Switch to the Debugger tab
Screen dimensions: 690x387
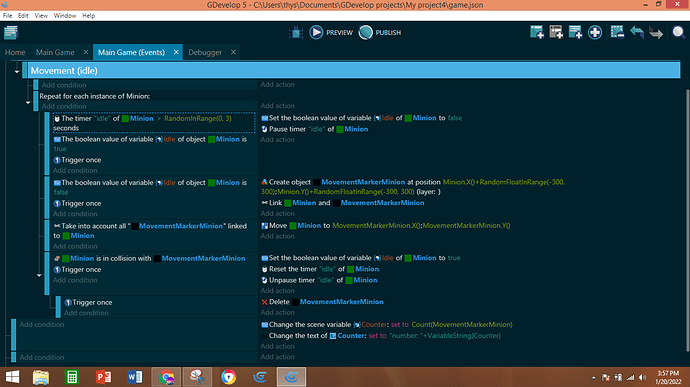[x=205, y=52]
